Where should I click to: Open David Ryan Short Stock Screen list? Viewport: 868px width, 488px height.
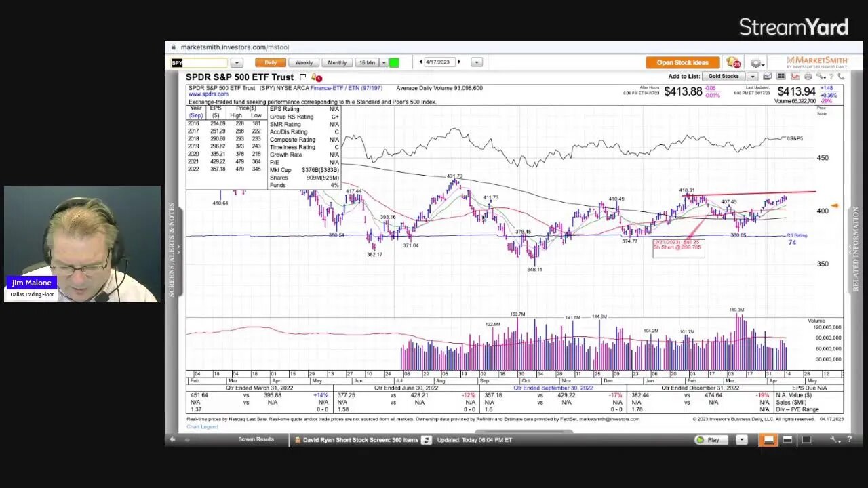pos(360,440)
